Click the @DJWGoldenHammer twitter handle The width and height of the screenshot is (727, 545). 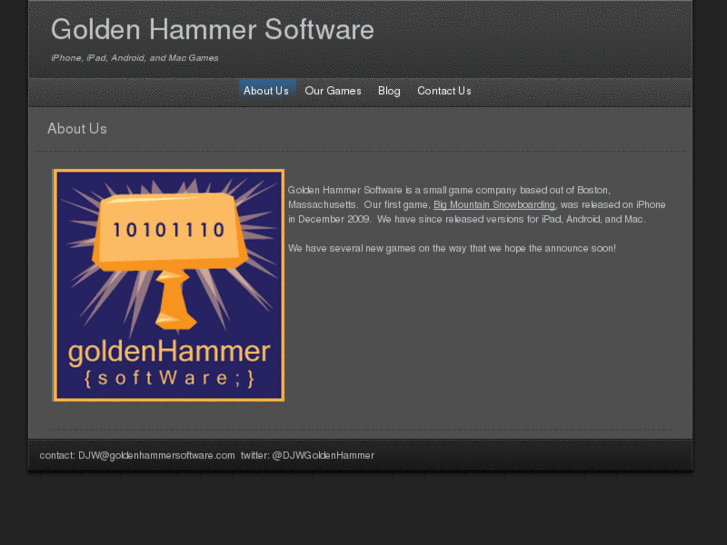(x=323, y=455)
